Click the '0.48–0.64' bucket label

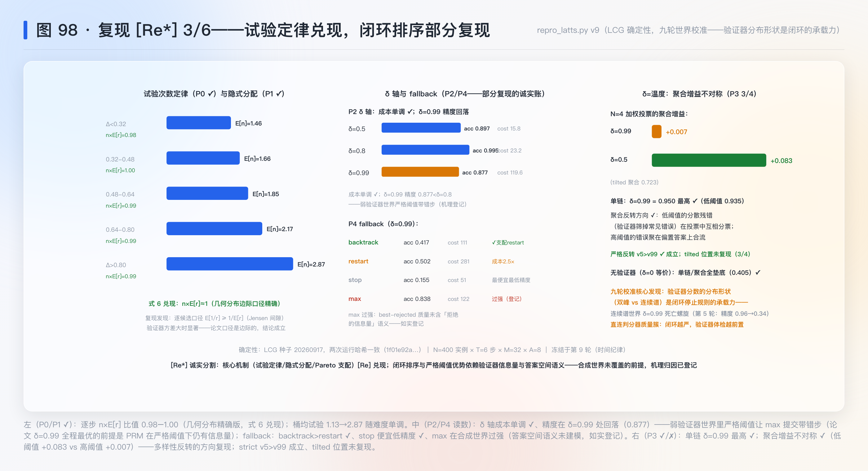(120, 194)
